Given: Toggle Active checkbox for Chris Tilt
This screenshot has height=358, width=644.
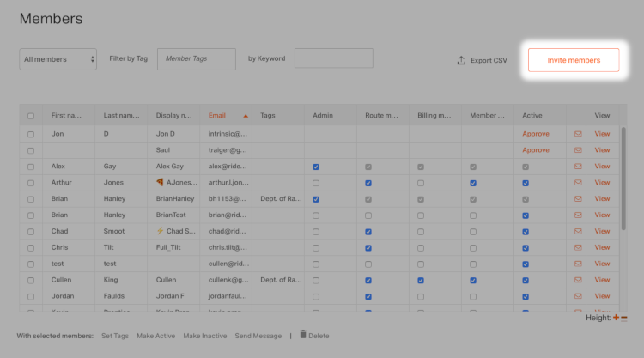Looking at the screenshot, I should click(526, 248).
